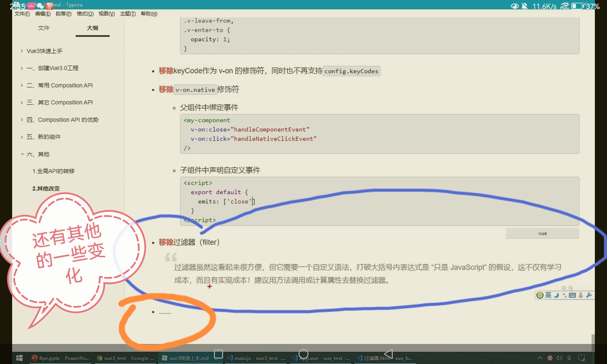Open the notification center icon
This screenshot has height=364, width=607.
(x=582, y=358)
